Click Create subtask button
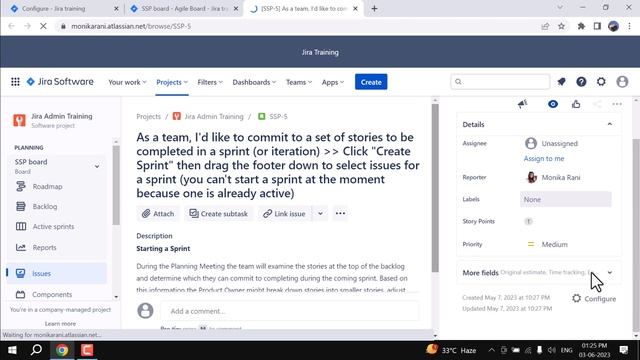The height and width of the screenshot is (360, 640). pos(218,213)
